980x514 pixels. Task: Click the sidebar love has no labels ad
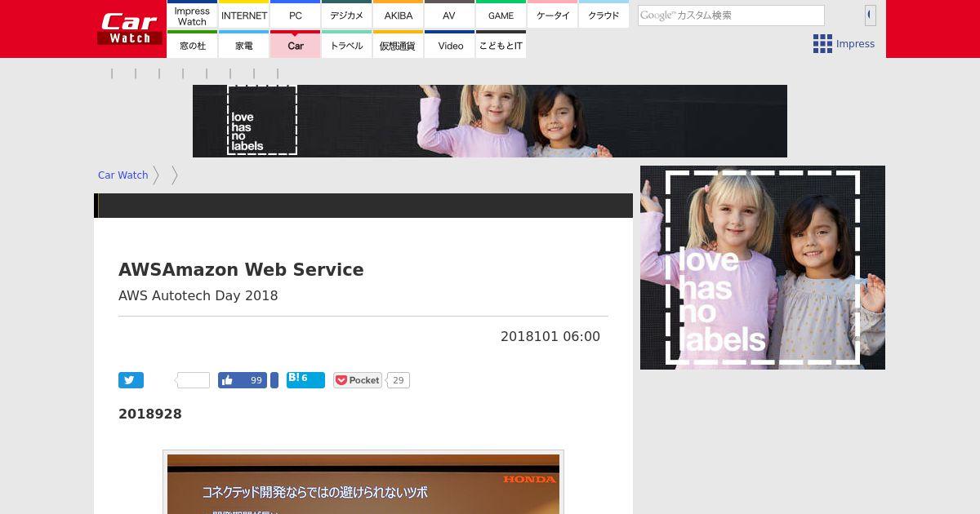coord(763,268)
